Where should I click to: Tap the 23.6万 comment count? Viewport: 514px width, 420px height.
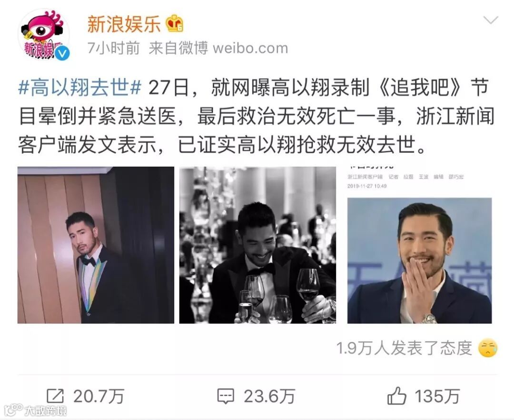click(x=269, y=396)
